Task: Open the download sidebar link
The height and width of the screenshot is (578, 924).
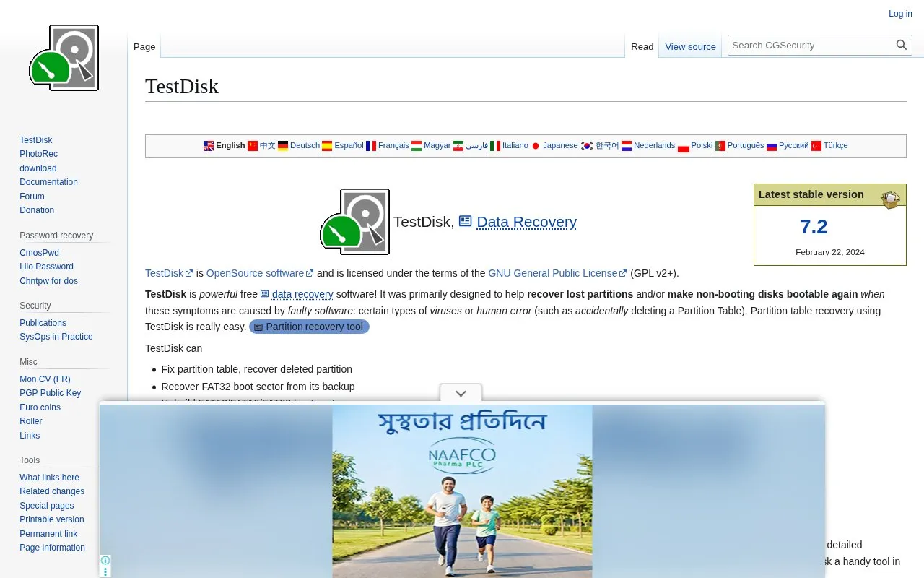Action: tap(38, 168)
